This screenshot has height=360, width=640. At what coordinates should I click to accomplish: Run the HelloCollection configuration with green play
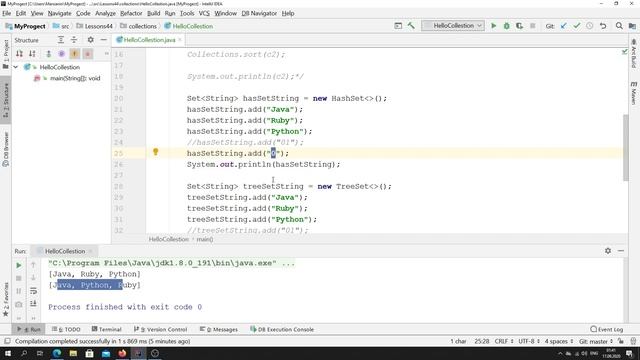[x=493, y=26]
